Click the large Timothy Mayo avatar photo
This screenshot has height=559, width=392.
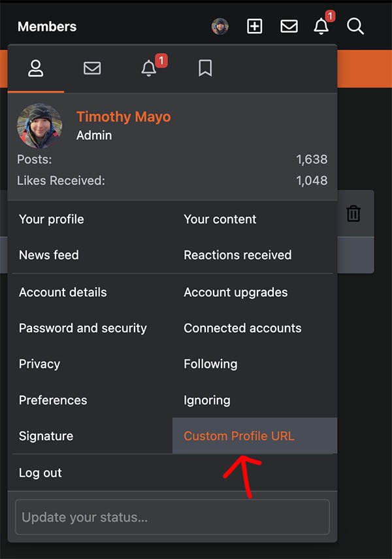click(x=40, y=126)
